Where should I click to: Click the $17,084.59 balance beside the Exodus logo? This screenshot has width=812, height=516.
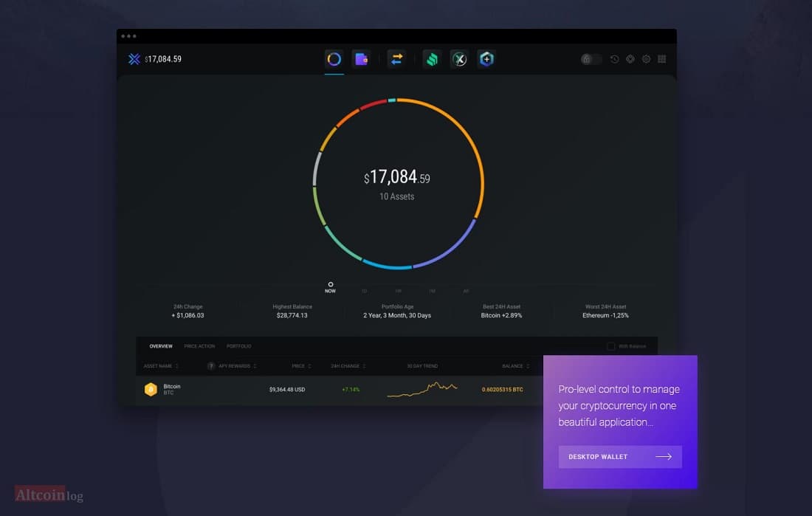click(x=163, y=59)
